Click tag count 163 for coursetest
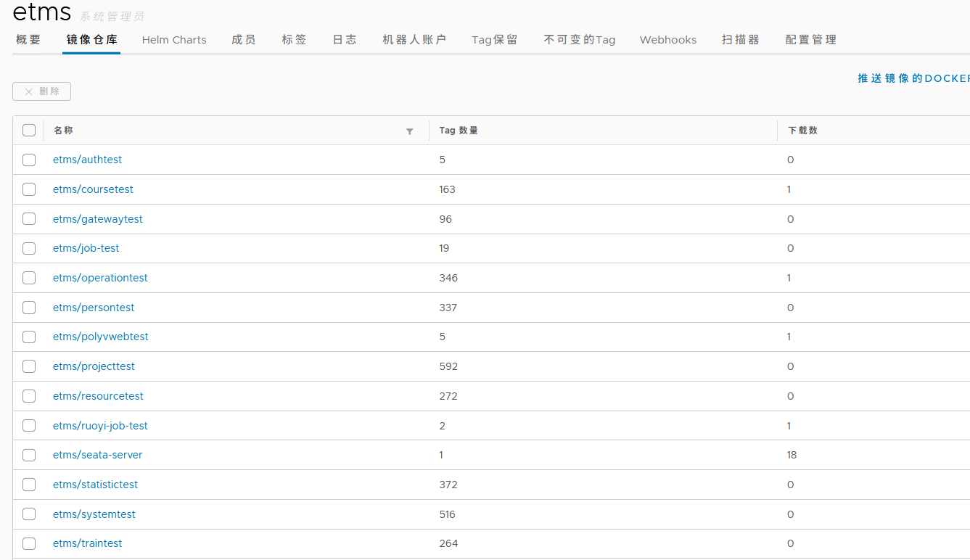Image resolution: width=970 pixels, height=560 pixels. point(447,189)
